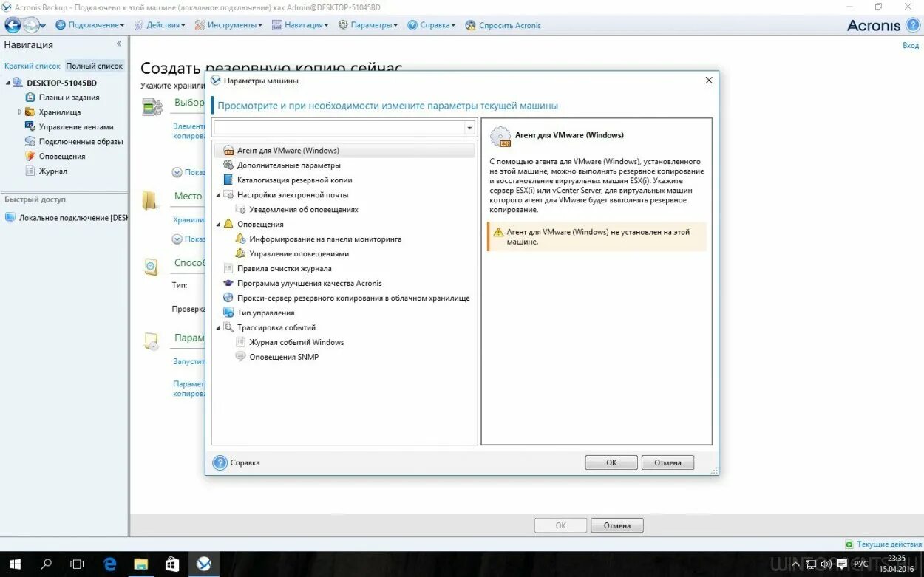Click the Подключенные образы icon
Viewport: 924px width, 577px height.
pyautogui.click(x=30, y=142)
